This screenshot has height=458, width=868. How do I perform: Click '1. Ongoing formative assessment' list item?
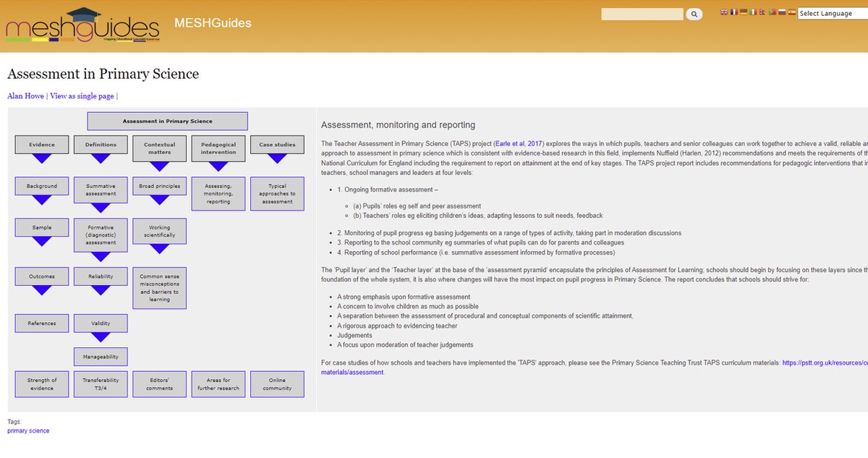388,190
